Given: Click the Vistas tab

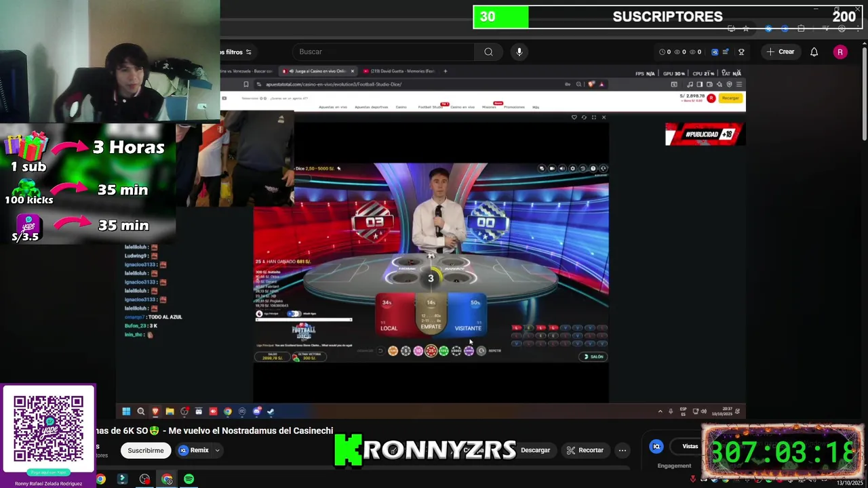Looking at the screenshot, I should click(690, 446).
